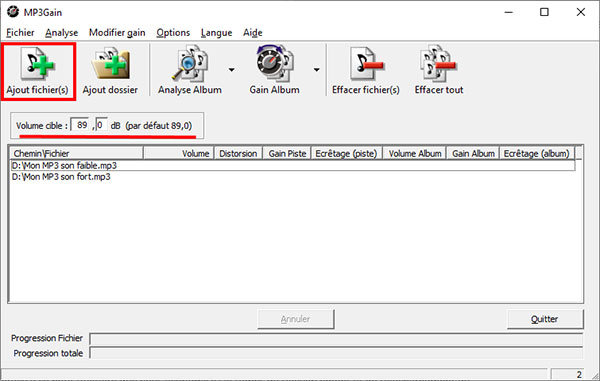
Task: Click the Ajout fichier(s) toolbar icon
Action: coord(38,64)
